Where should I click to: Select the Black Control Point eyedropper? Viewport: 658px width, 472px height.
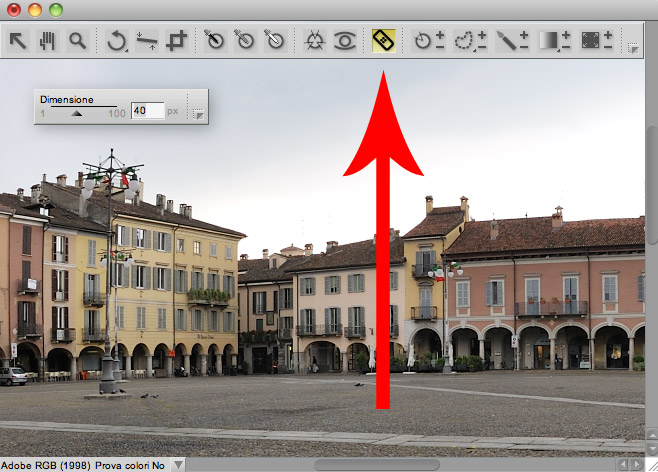tap(215, 41)
